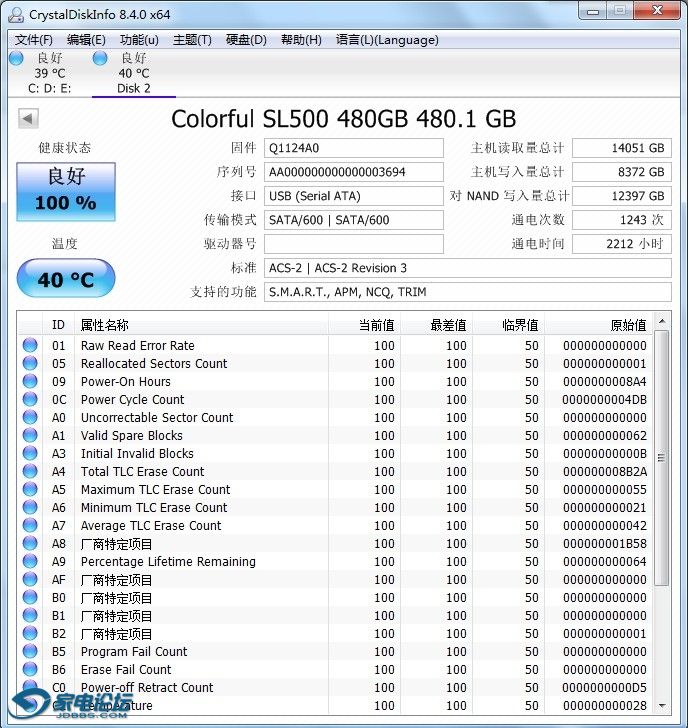
Task: Click the transfer mode field SATA/600 | SATA/600
Action: coord(354,220)
